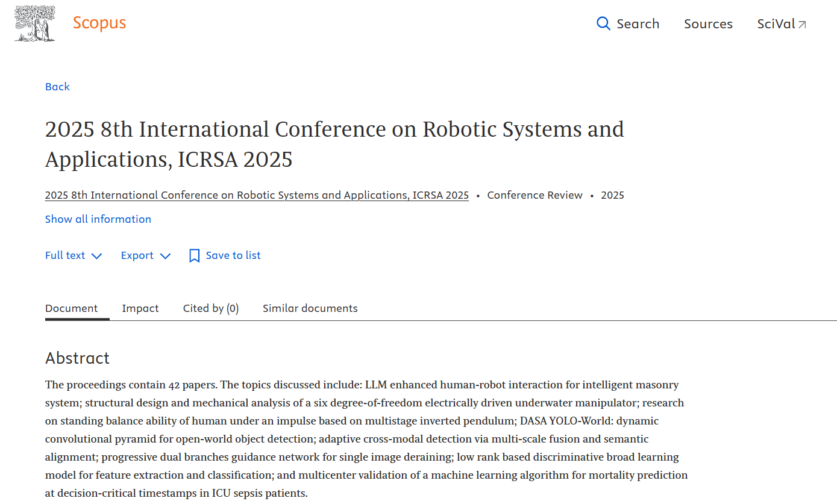Switch to the Similar documents tab
This screenshot has height=504, width=837.
coord(310,308)
